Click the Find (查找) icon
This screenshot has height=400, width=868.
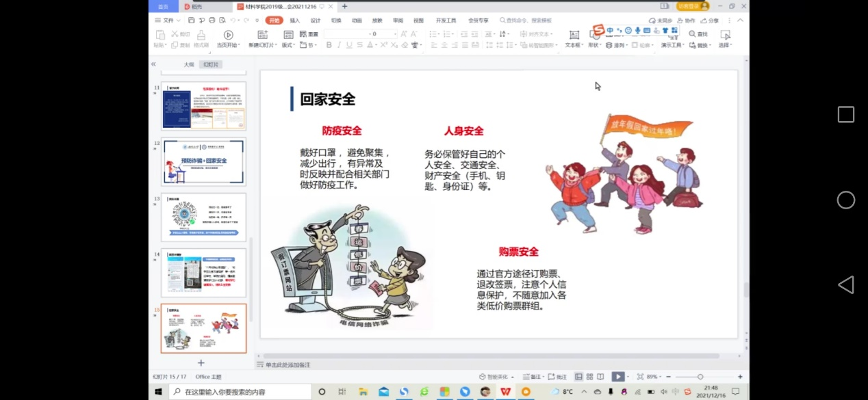tap(698, 34)
